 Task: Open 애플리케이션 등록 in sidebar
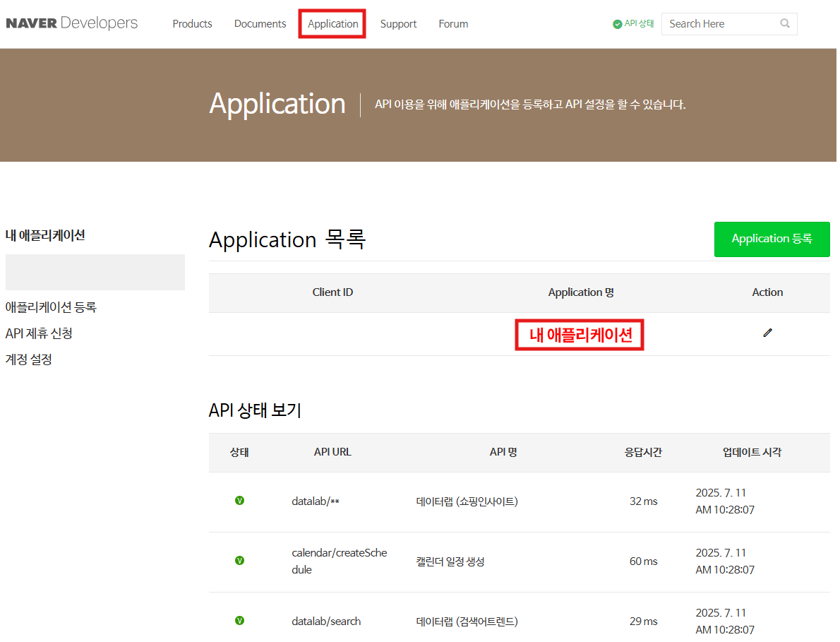51,307
